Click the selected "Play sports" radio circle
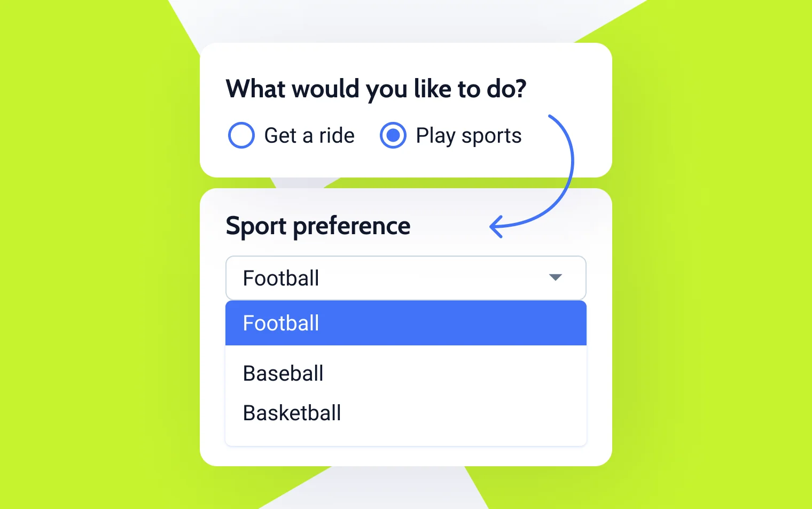The image size is (812, 509). [x=393, y=135]
